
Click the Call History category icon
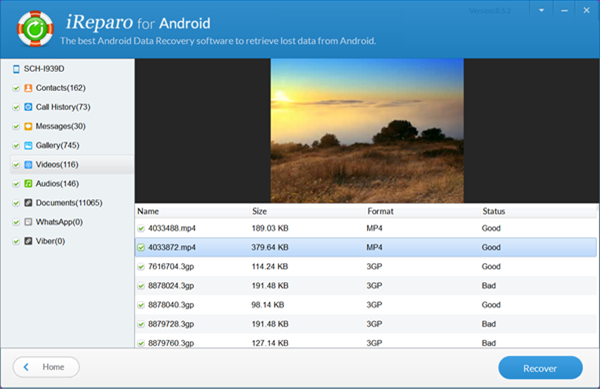tap(28, 107)
